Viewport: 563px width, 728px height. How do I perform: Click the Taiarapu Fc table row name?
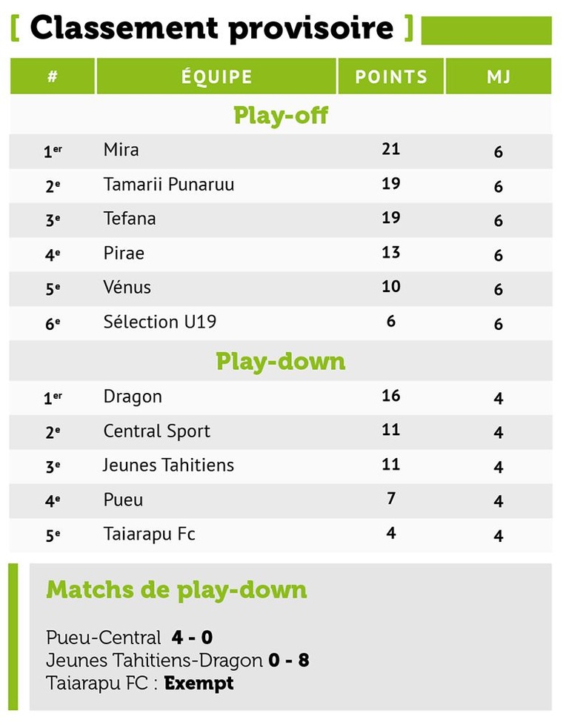150,535
